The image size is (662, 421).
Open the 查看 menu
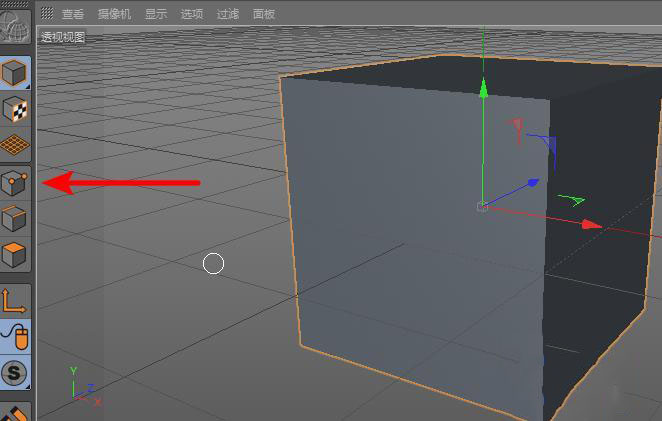[73, 14]
